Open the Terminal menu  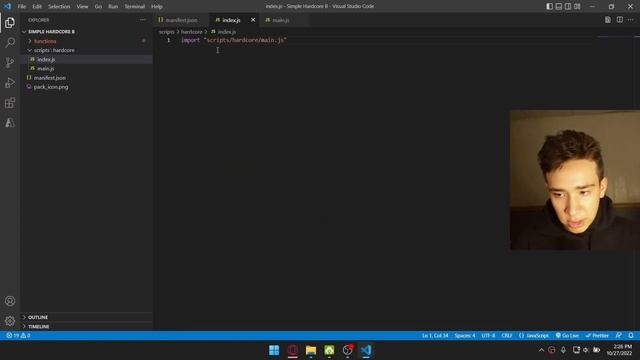134,7
